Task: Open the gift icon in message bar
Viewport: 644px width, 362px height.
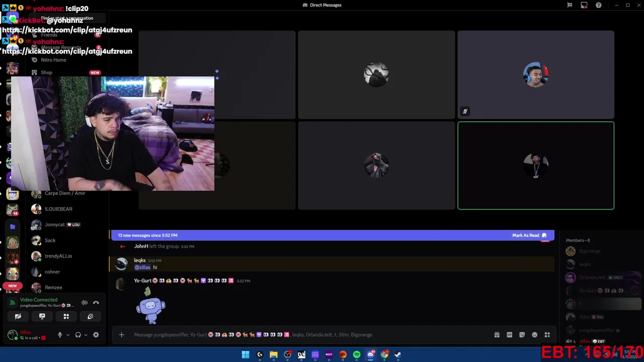Action: coord(497,335)
